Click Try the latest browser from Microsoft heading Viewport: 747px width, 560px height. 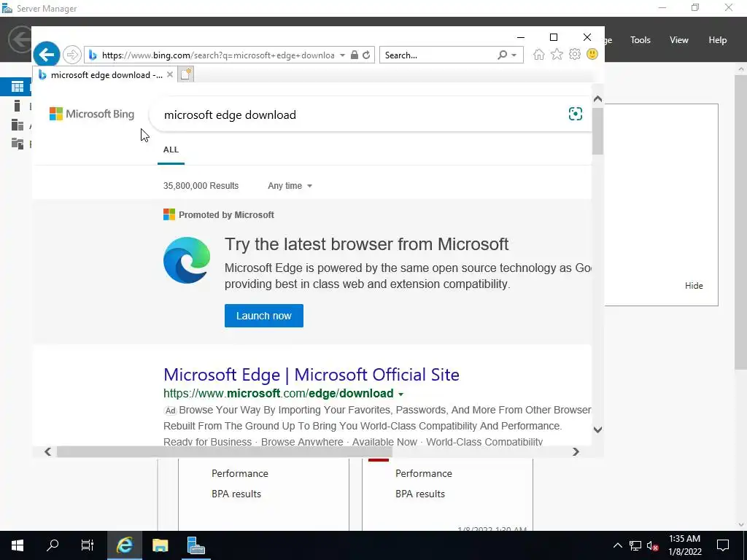click(366, 244)
